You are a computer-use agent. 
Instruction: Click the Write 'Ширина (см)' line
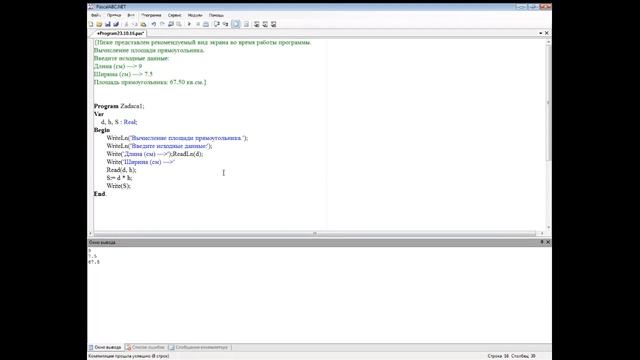[140, 162]
